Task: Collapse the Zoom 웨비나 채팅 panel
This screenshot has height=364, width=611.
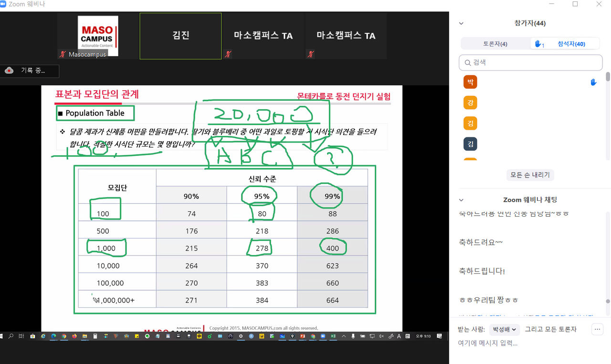Action: 461,200
